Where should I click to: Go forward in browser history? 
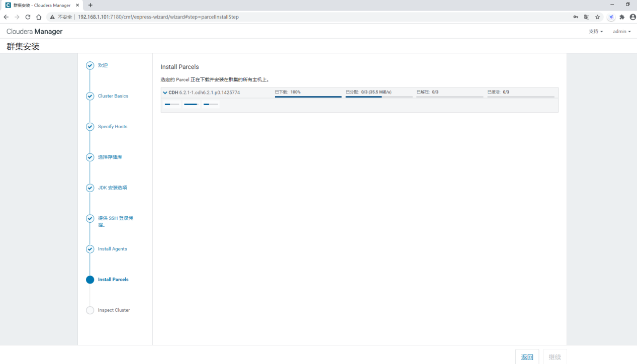pyautogui.click(x=17, y=17)
